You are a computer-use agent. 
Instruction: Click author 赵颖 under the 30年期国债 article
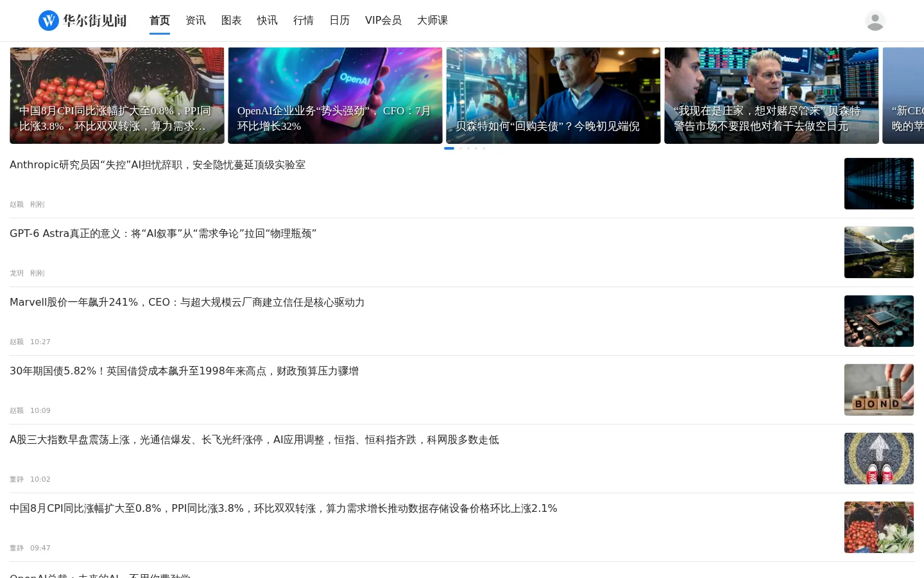click(x=17, y=410)
